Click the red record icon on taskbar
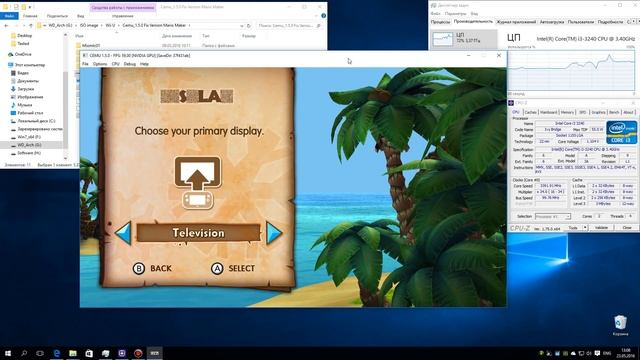 pyautogui.click(x=138, y=353)
